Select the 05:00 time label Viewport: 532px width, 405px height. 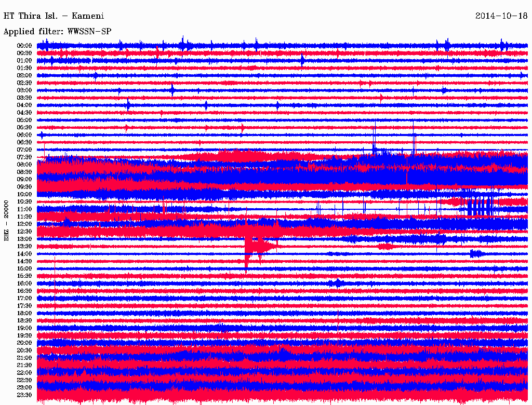(24, 120)
